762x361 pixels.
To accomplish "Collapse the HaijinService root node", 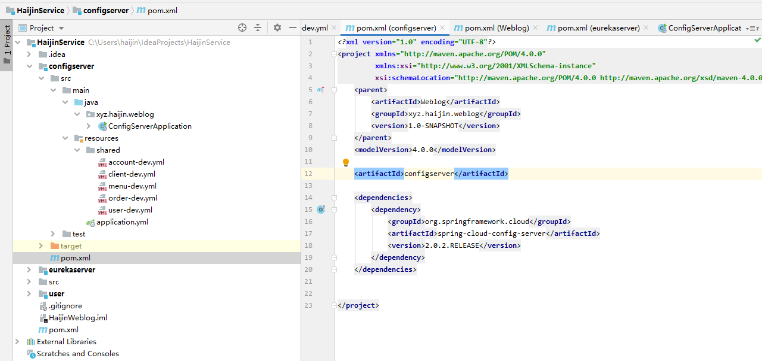I will tap(18, 42).
